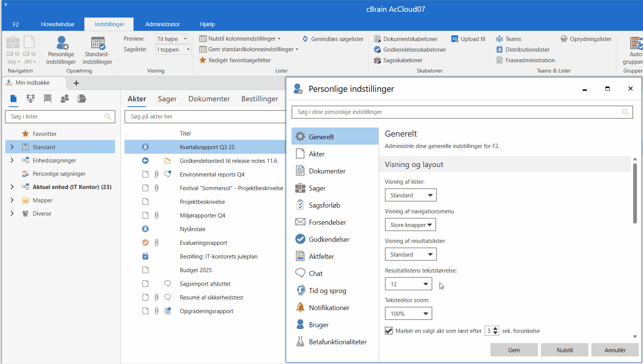
Task: Open Personlige indstillinger in the ribbon
Action: [x=61, y=50]
